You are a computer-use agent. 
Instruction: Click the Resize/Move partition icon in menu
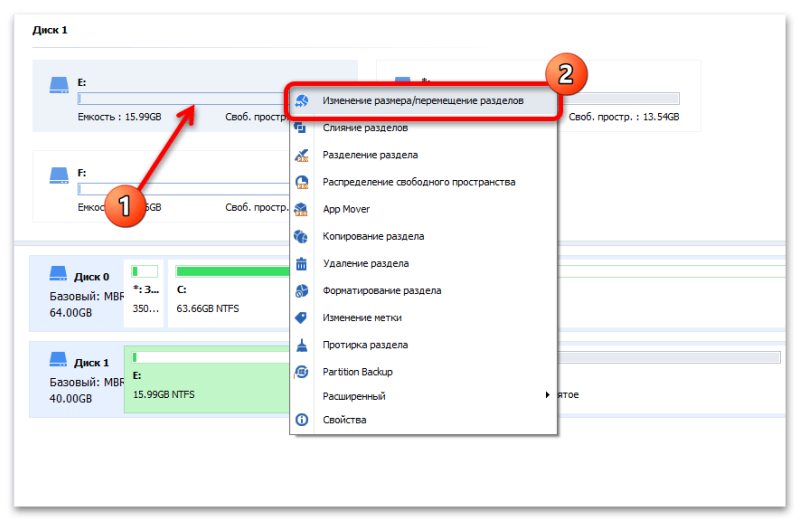click(302, 101)
